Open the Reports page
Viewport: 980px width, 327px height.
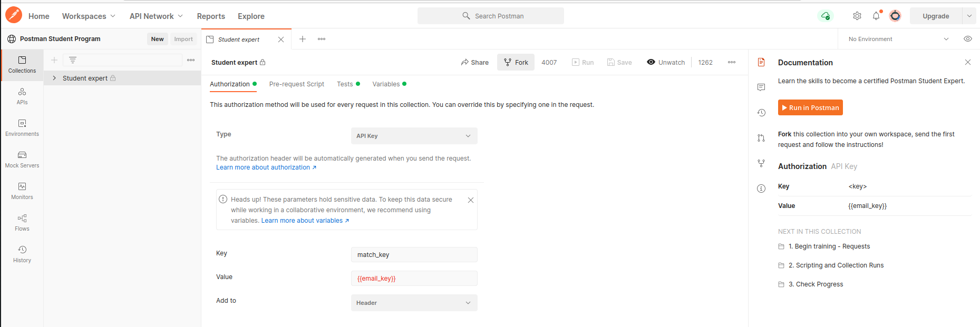[211, 16]
